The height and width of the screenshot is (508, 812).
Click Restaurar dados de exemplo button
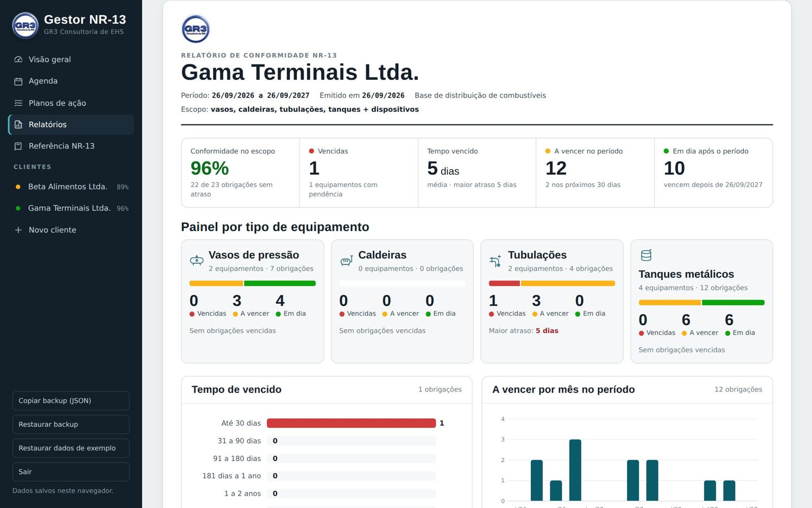point(71,448)
